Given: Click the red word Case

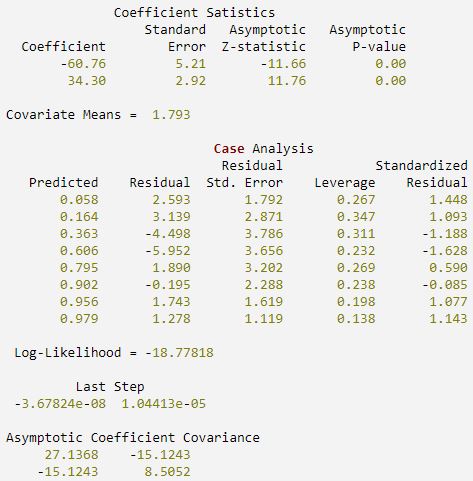Looking at the screenshot, I should 229,149.
